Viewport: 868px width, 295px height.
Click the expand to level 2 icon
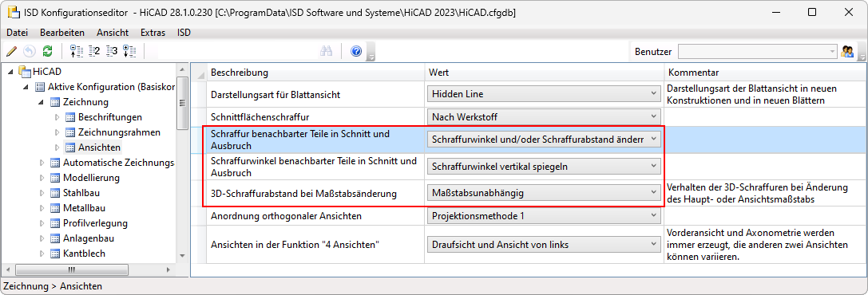94,51
